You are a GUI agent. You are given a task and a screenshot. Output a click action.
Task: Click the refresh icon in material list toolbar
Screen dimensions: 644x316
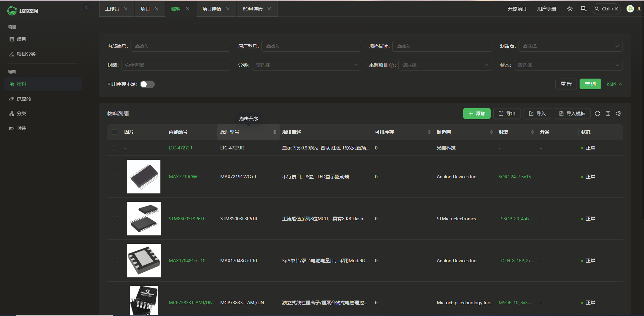(x=597, y=114)
